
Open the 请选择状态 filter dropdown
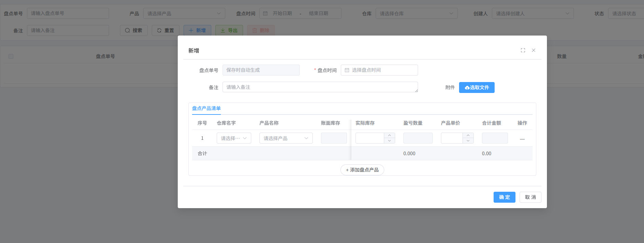tap(626, 13)
